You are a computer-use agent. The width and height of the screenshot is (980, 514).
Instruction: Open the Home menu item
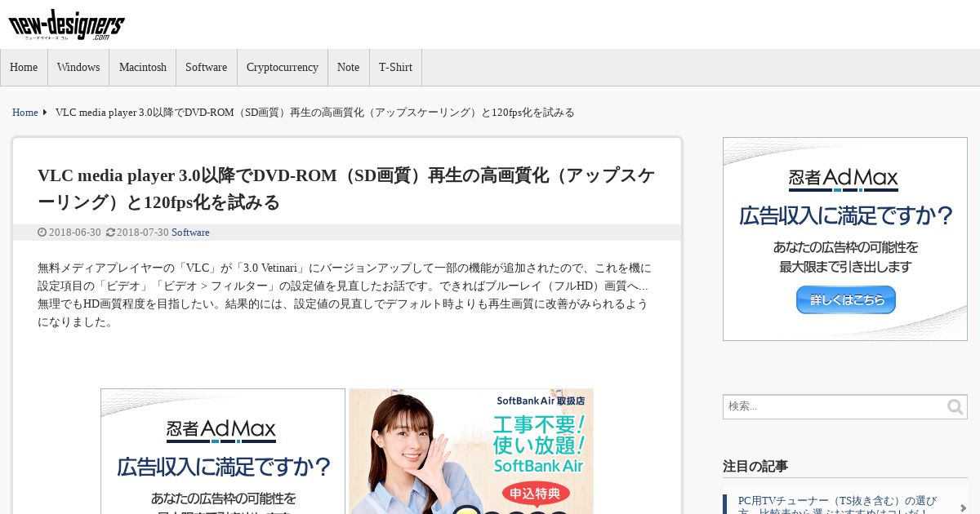click(24, 68)
